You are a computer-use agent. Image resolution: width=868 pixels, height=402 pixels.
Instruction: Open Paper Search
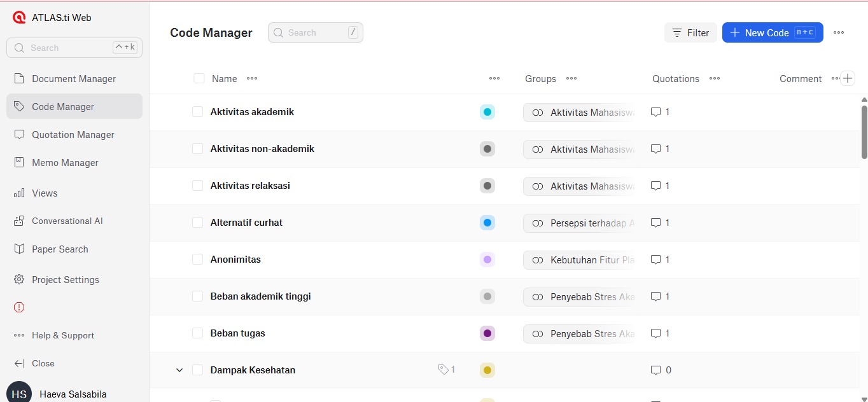[74, 249]
